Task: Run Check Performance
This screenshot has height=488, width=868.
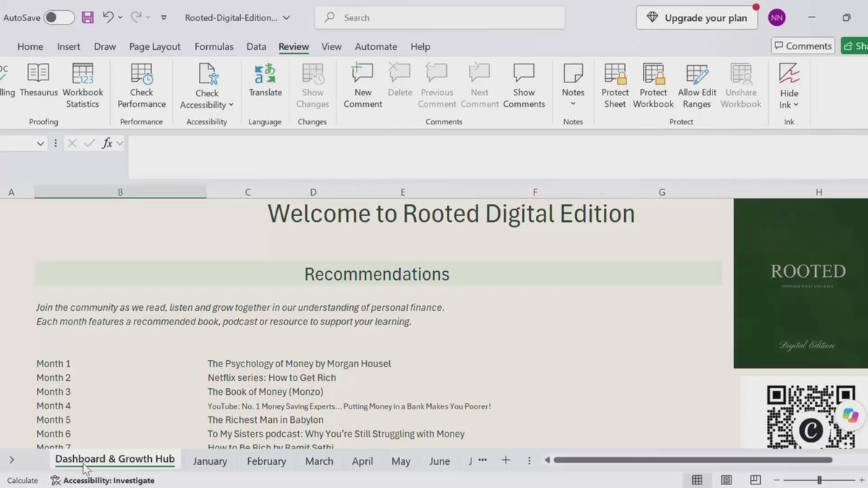Action: coord(142,86)
